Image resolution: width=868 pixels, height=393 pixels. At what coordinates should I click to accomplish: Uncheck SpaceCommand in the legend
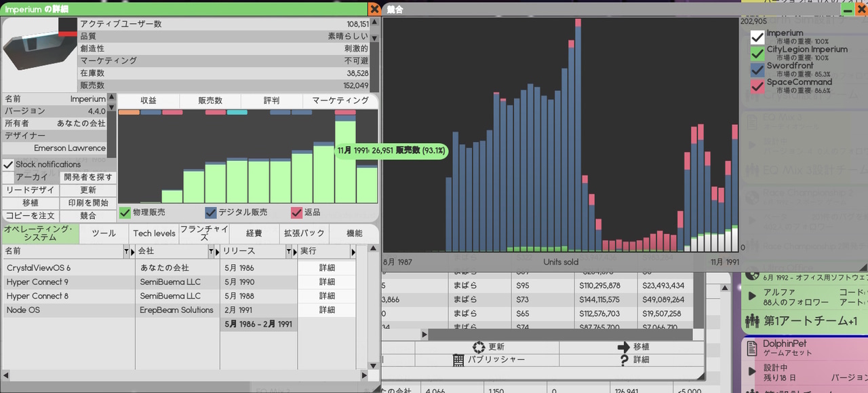757,86
